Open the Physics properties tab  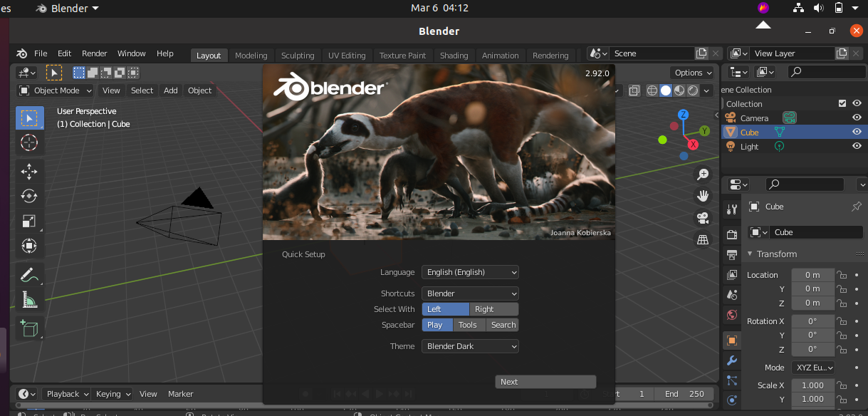coord(731,400)
